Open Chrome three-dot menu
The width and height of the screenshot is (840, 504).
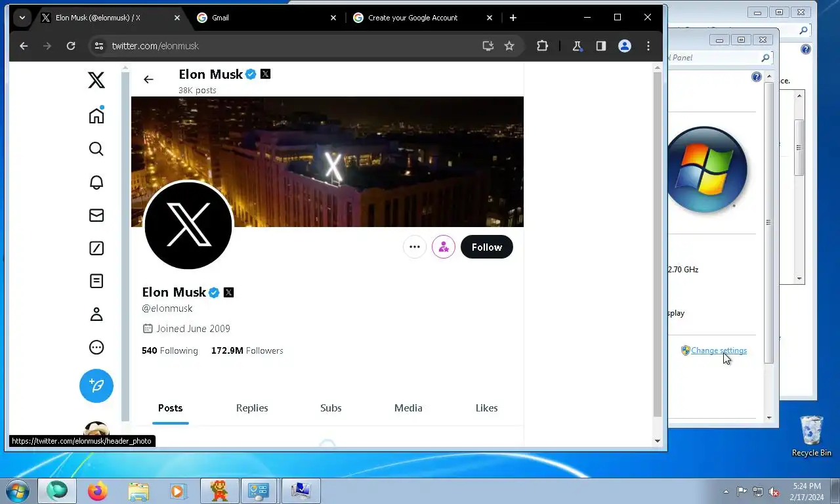coord(648,46)
